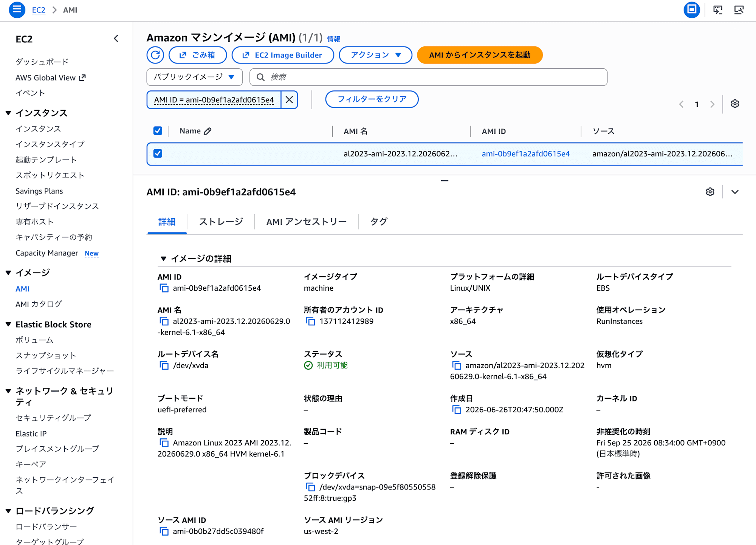This screenshot has height=545, width=756.
Task: Select the 詳細 tab
Action: [x=167, y=222]
